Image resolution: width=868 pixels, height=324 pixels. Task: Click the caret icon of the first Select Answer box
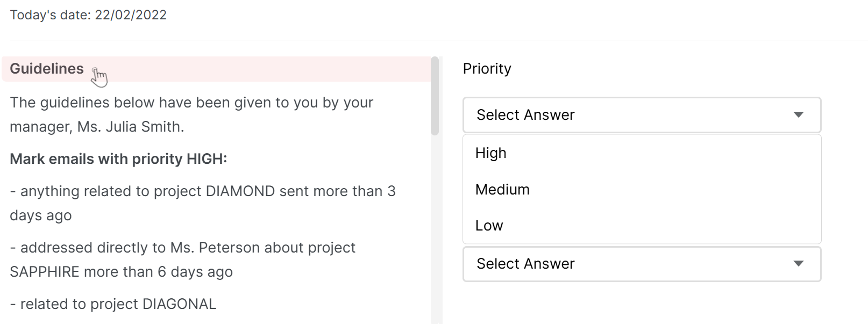pos(799,114)
